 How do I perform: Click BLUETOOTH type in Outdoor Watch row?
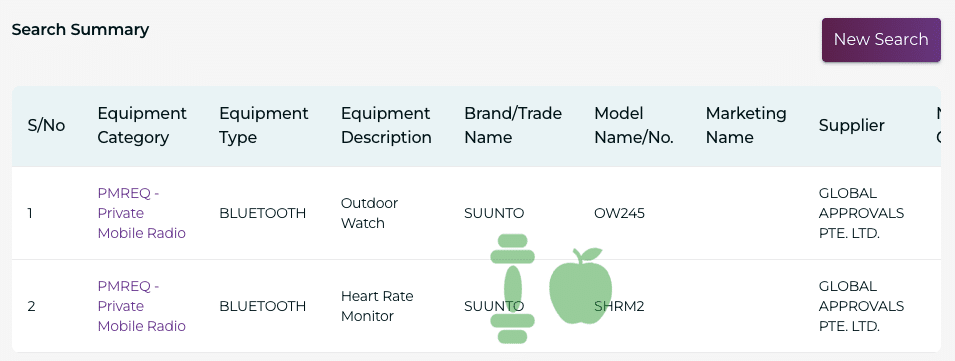point(263,213)
